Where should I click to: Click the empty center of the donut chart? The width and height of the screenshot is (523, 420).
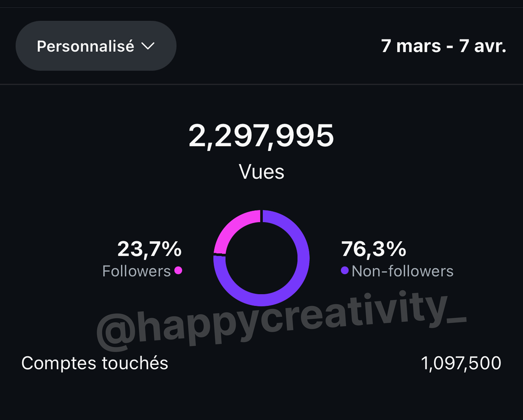[x=261, y=258]
